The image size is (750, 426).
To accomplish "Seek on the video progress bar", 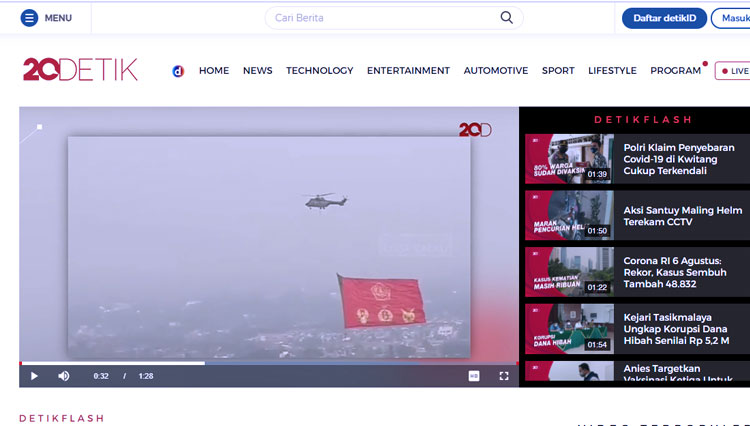I will click(269, 363).
